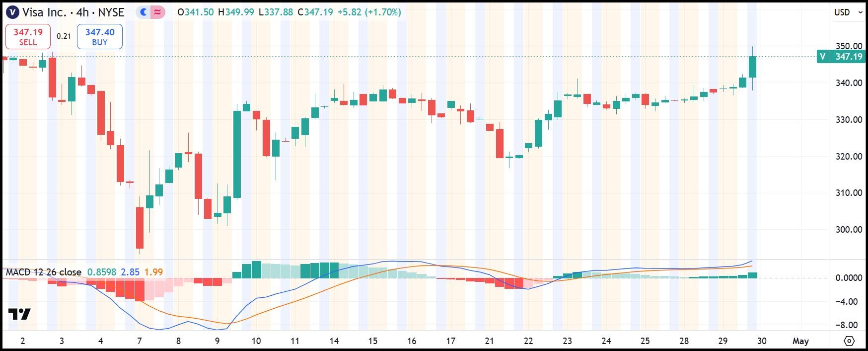Click the blue moon extended-hours session icon
This screenshot has width=868, height=351.
point(144,12)
